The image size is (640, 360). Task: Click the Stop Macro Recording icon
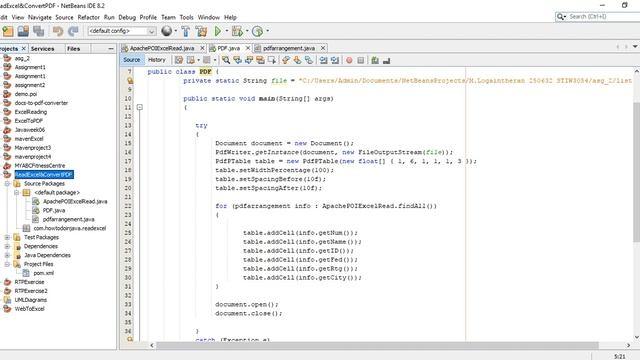click(360, 60)
